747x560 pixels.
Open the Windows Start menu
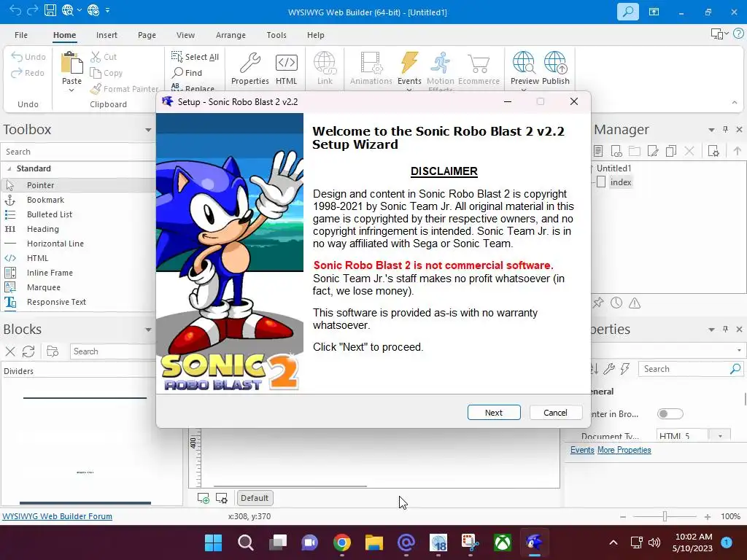213,542
